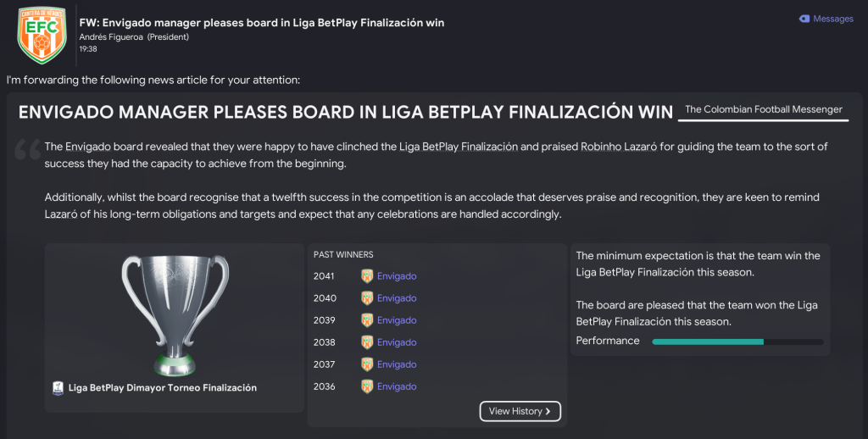Screen dimensions: 868x439
Task: Click Envigado badge next to 2038
Action: (367, 342)
